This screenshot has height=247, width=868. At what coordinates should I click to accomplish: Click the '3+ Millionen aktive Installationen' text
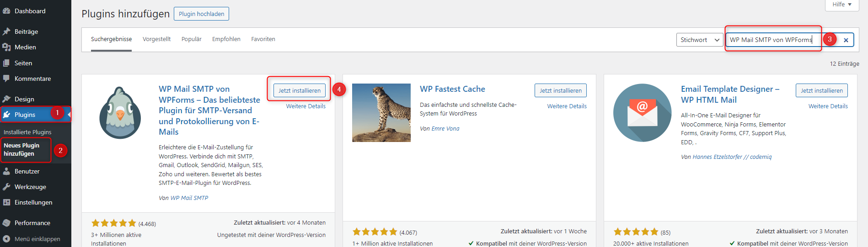116,239
